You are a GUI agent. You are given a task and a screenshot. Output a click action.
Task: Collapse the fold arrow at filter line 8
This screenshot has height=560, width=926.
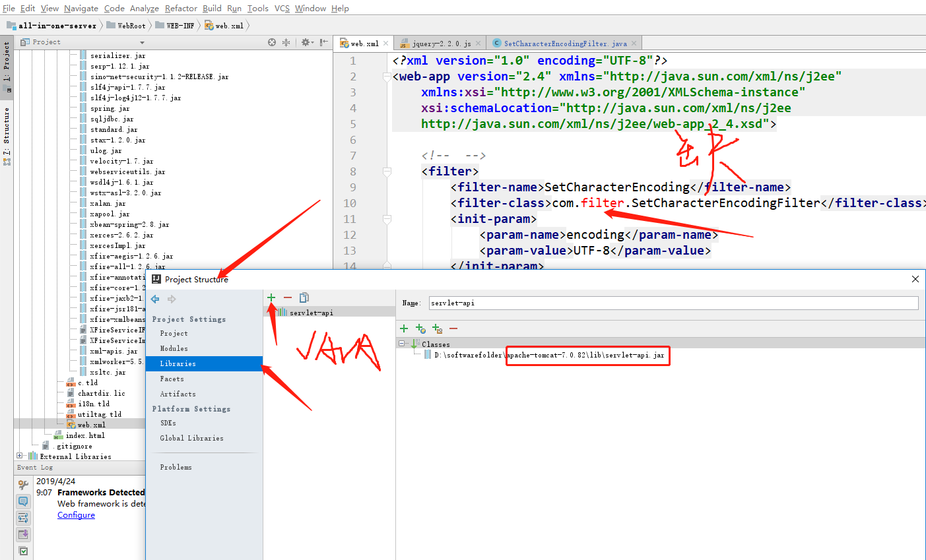385,171
